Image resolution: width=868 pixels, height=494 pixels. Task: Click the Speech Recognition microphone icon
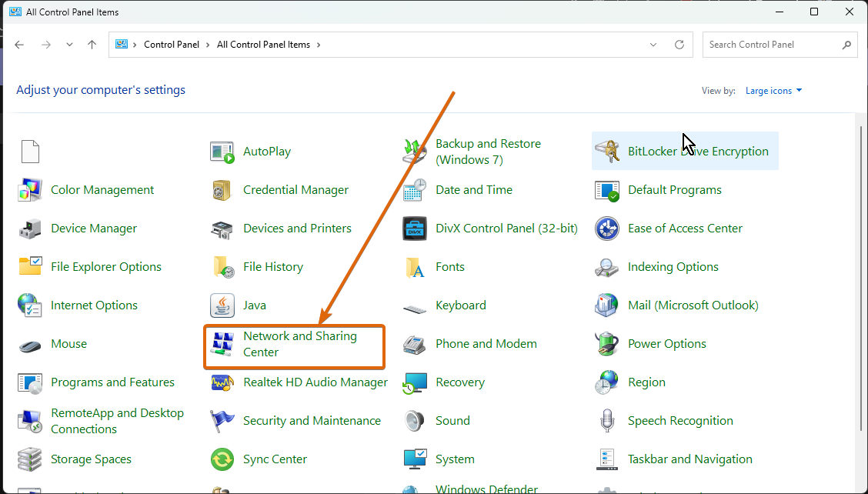(606, 421)
